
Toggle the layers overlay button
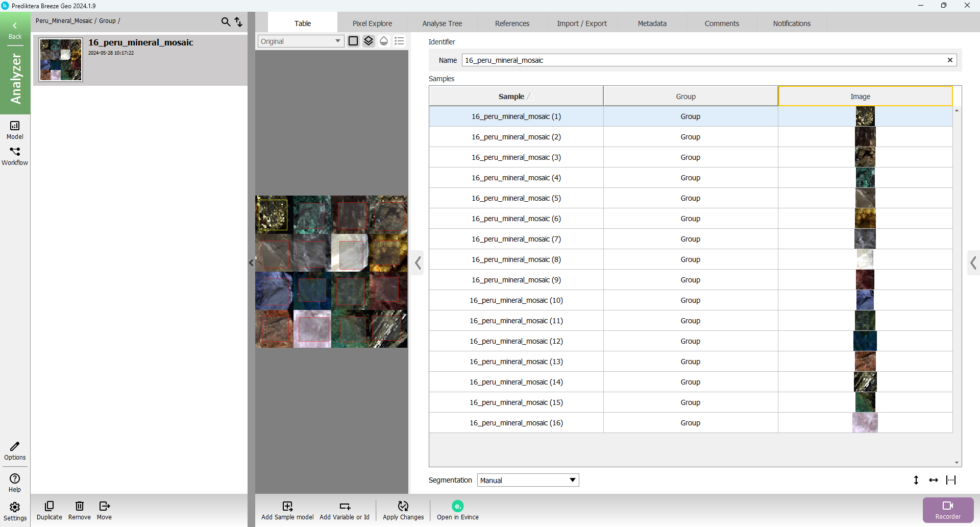369,41
